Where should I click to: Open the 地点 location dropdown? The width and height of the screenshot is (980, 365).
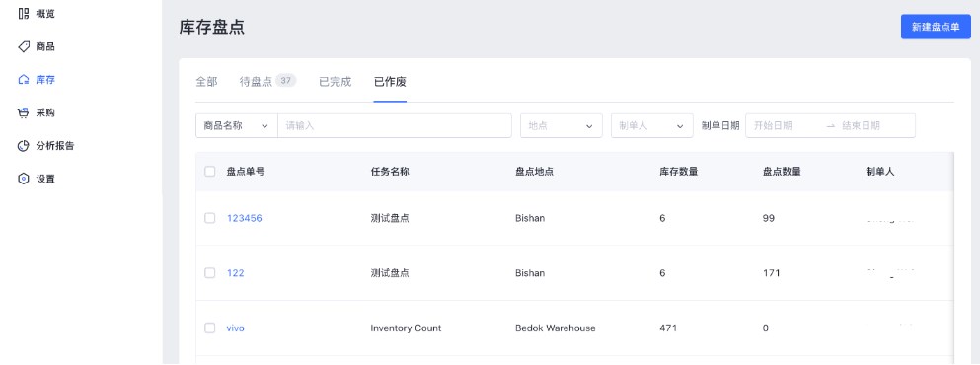tap(562, 125)
